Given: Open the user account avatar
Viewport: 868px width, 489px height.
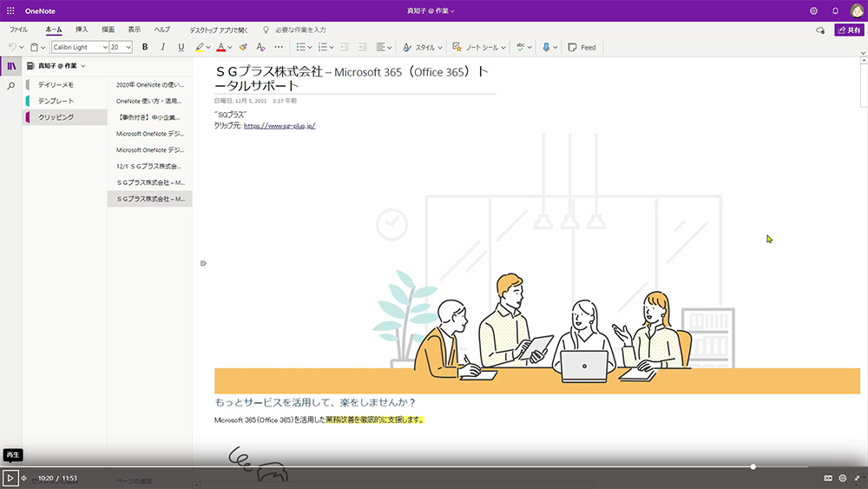Looking at the screenshot, I should [x=857, y=10].
